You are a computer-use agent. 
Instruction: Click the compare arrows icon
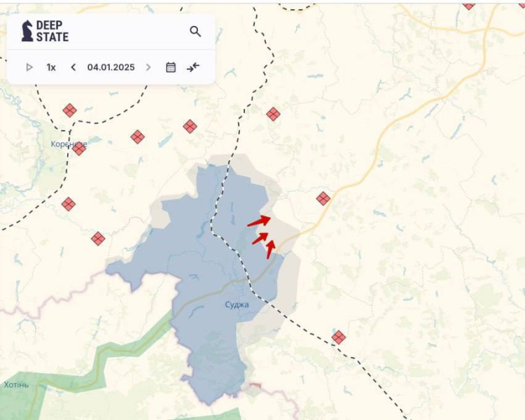tap(193, 67)
